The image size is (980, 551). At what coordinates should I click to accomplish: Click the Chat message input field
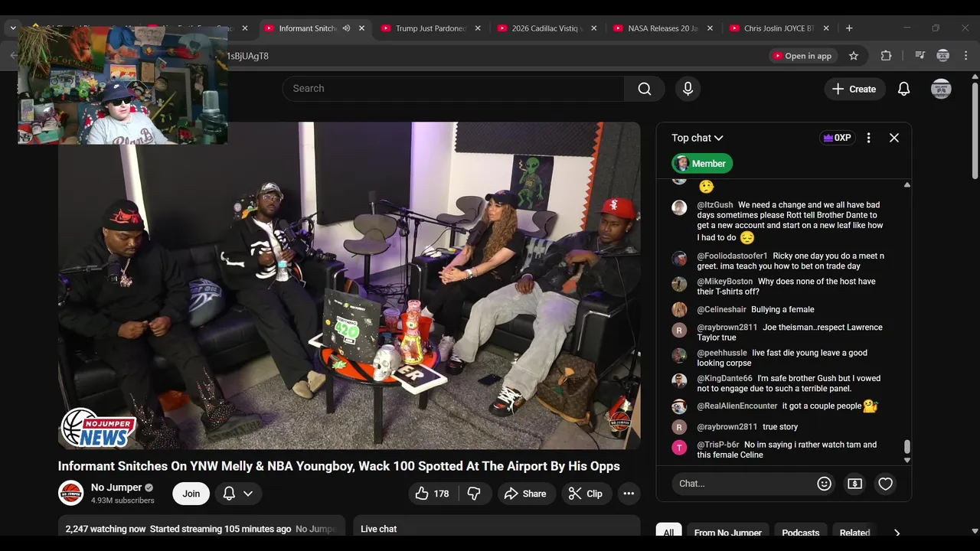743,484
